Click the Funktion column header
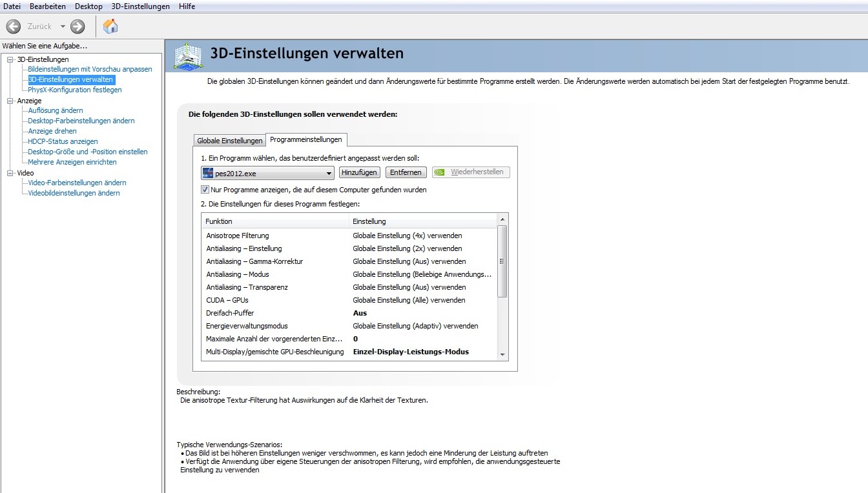 276,221
